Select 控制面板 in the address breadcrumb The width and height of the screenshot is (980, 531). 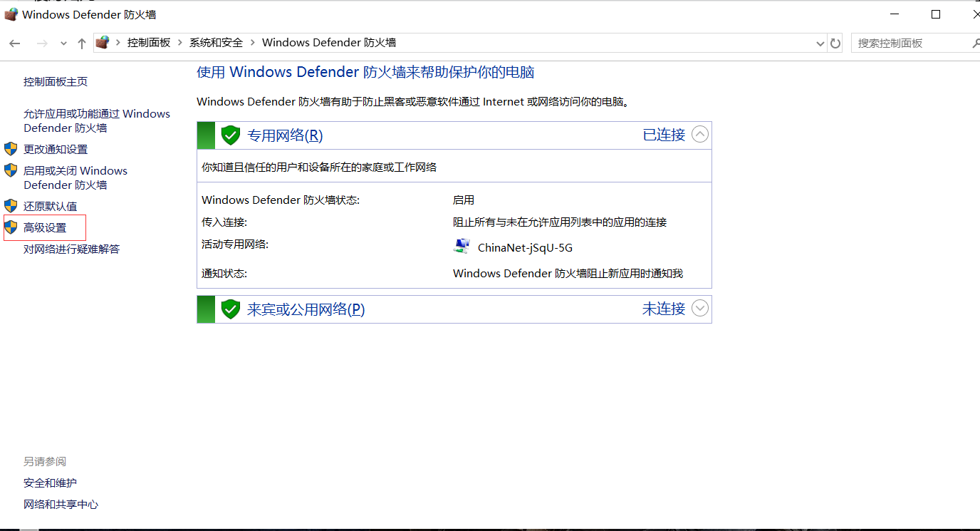[149, 43]
